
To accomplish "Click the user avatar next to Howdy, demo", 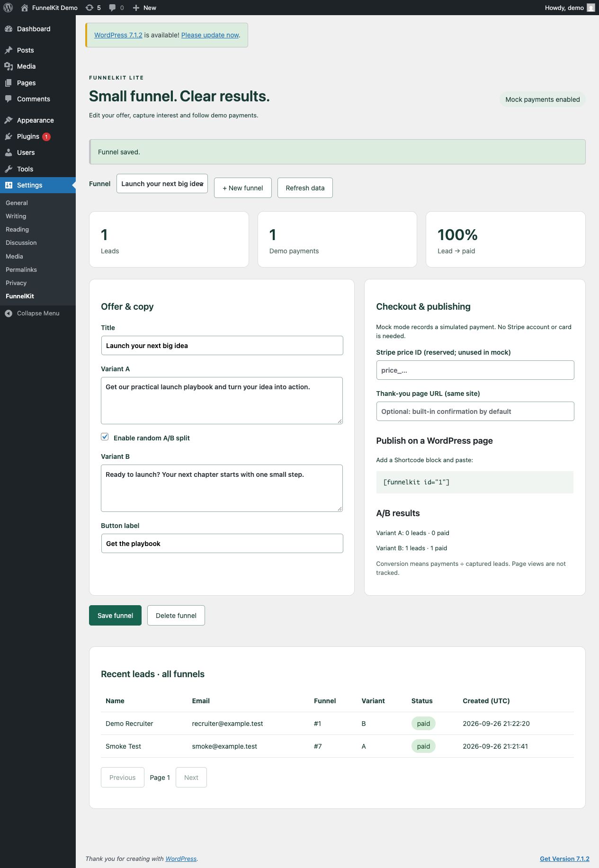I will [590, 8].
